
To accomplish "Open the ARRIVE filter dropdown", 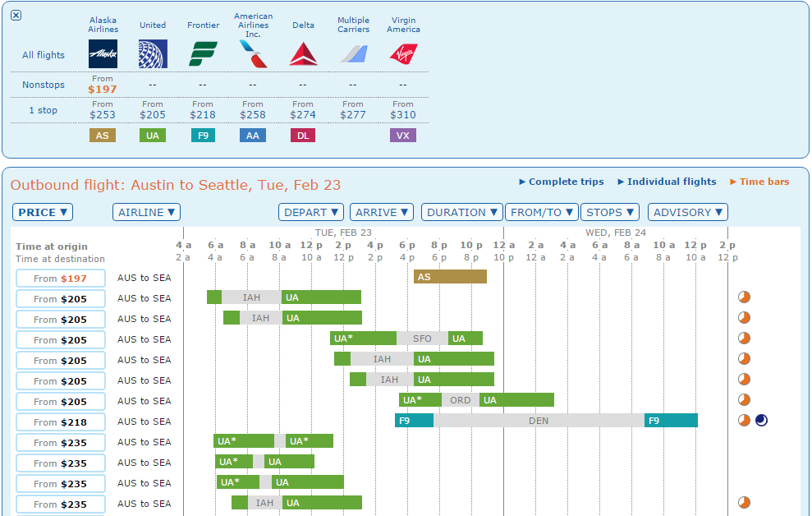I will point(382,213).
